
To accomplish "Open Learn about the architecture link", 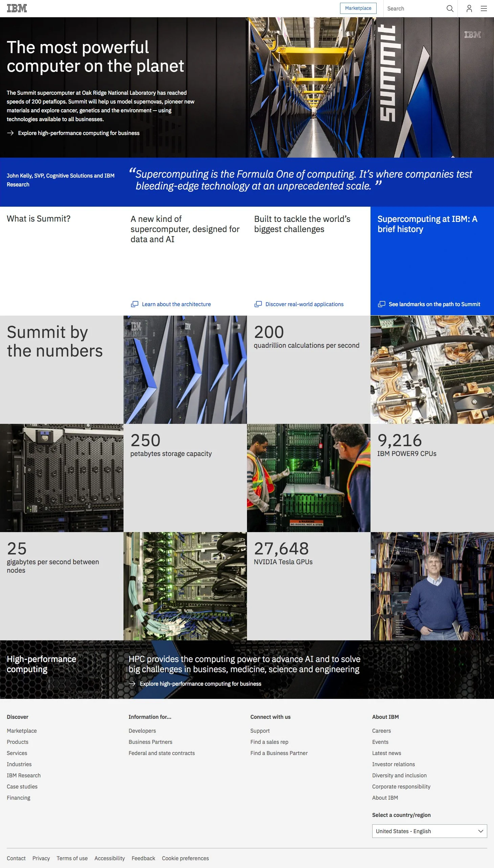I will click(176, 304).
